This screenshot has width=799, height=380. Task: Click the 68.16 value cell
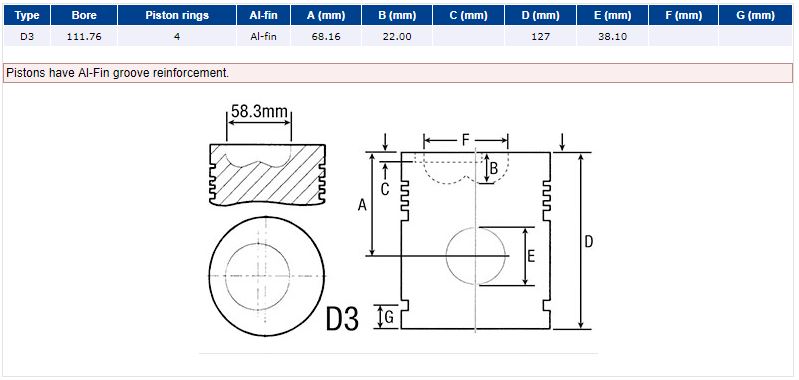pos(326,37)
